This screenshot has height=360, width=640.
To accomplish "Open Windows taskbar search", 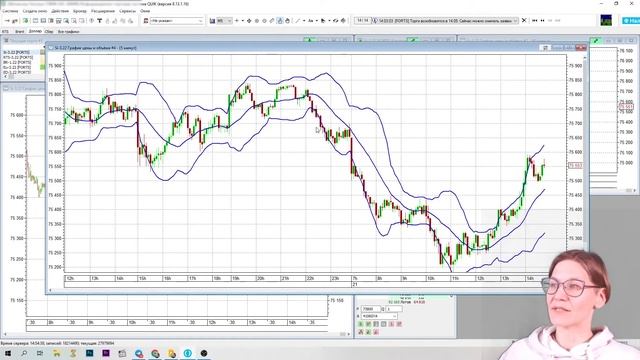I will pyautogui.click(x=24, y=353).
